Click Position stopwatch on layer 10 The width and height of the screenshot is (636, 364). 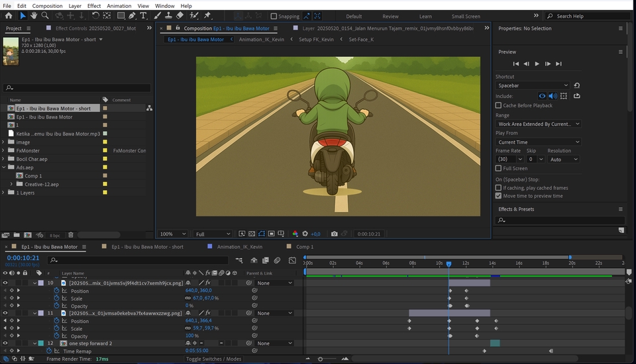[x=56, y=291]
